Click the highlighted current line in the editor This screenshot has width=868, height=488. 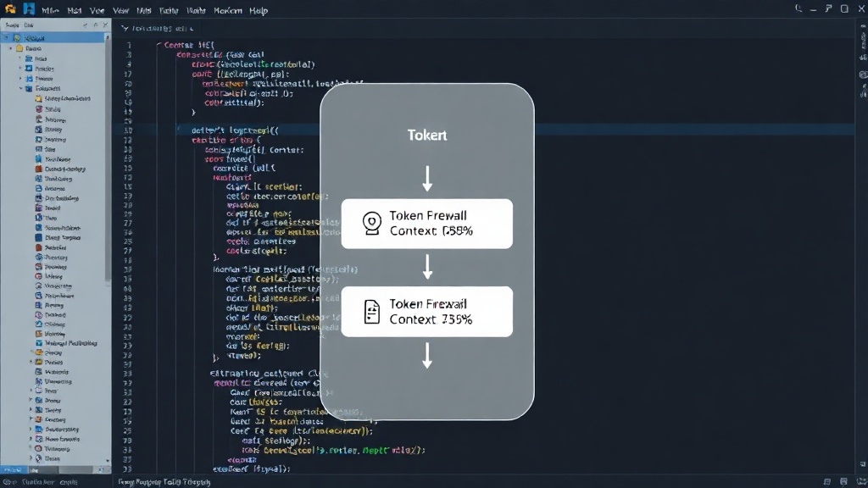[483, 130]
